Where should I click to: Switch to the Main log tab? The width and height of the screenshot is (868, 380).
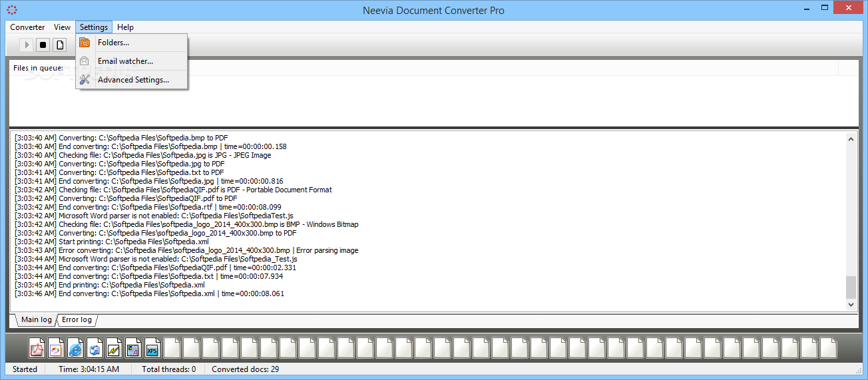tap(35, 320)
